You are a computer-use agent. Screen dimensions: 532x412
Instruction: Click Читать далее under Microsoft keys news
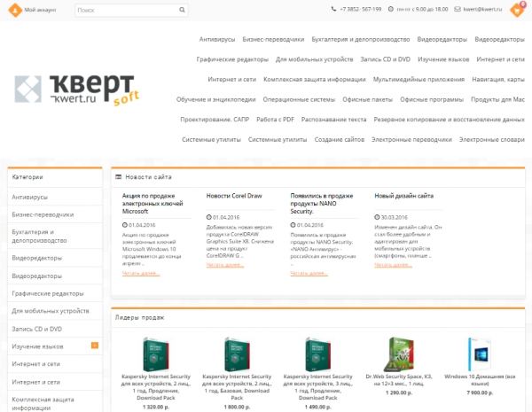click(141, 273)
